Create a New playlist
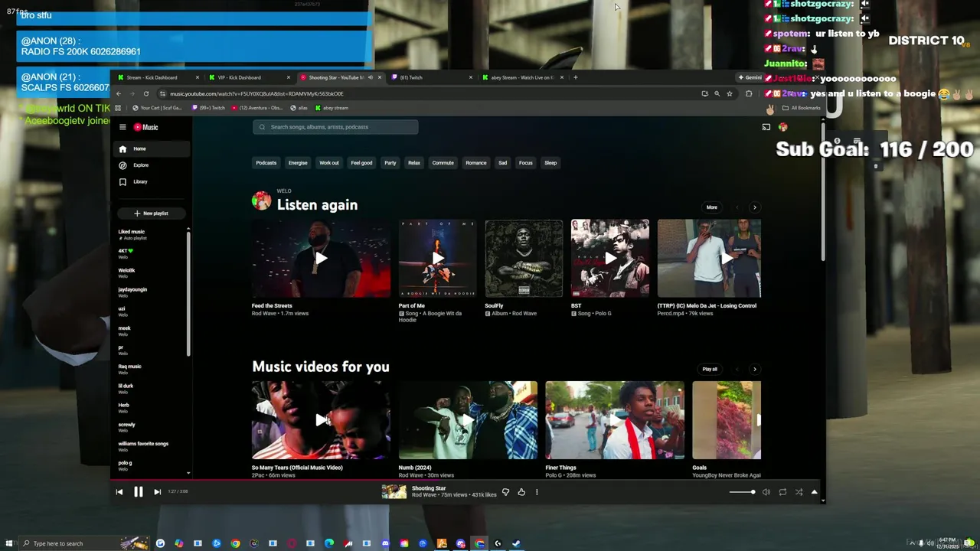 tap(150, 214)
